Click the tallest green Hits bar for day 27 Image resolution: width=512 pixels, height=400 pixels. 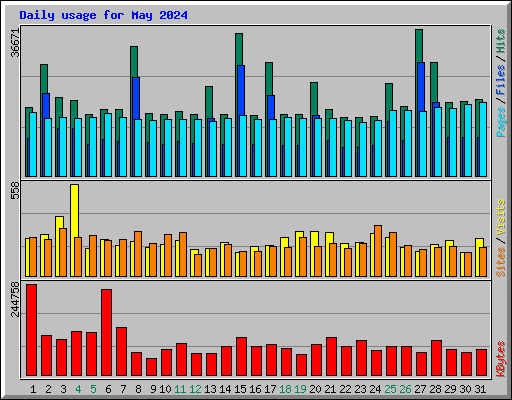419,45
